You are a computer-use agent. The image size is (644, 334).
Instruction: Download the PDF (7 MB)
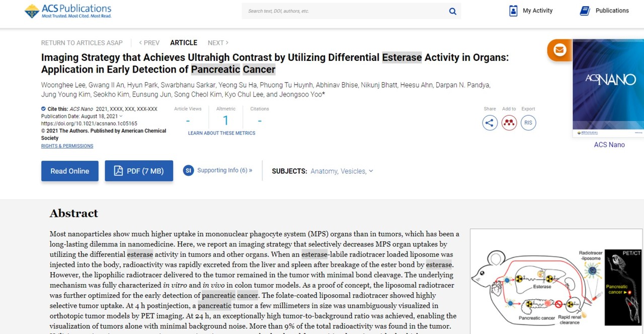coord(139,171)
